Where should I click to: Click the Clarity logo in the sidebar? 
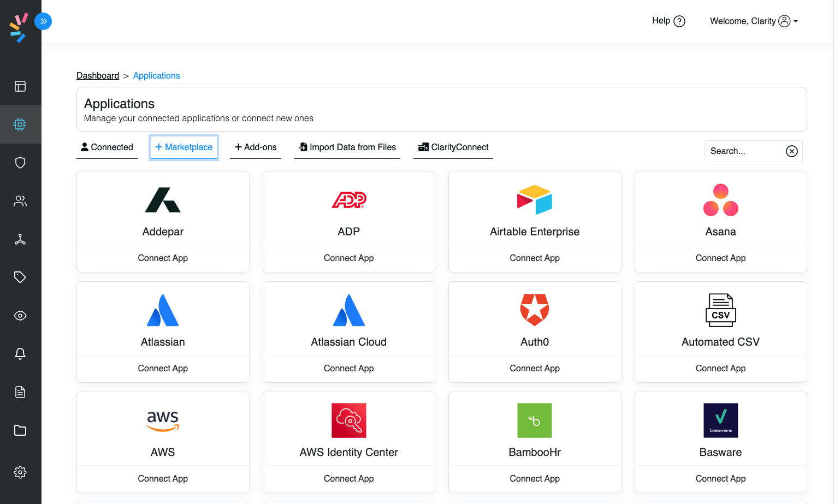19,27
